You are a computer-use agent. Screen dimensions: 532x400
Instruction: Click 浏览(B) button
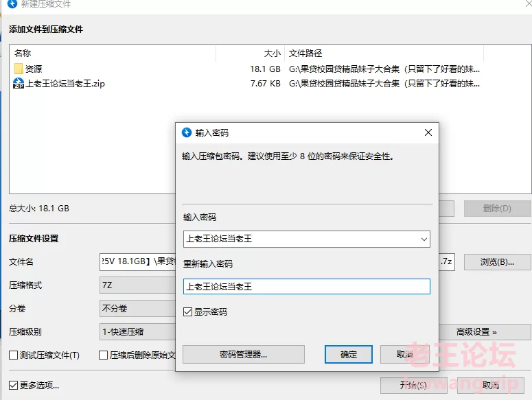tap(497, 262)
